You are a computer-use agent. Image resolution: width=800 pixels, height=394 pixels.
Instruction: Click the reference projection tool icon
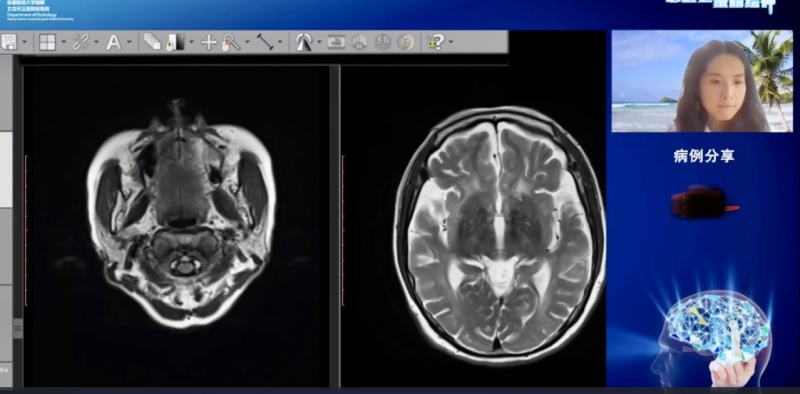pos(304,42)
